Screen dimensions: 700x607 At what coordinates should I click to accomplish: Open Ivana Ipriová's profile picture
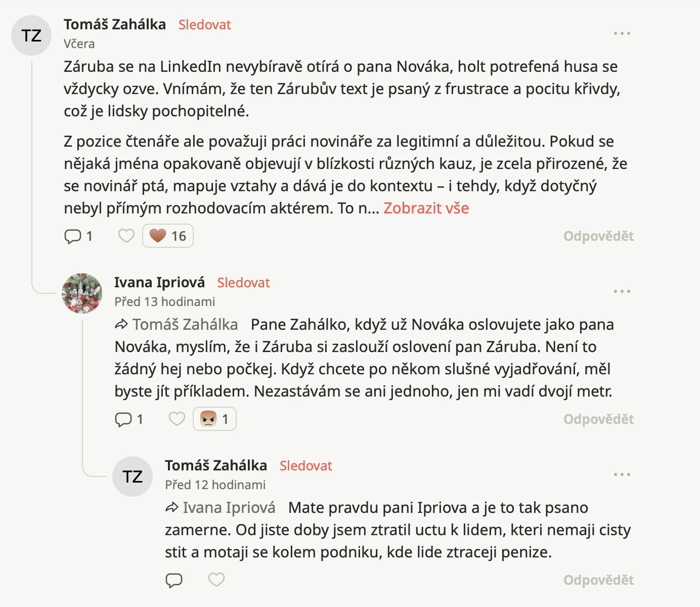pos(82,293)
